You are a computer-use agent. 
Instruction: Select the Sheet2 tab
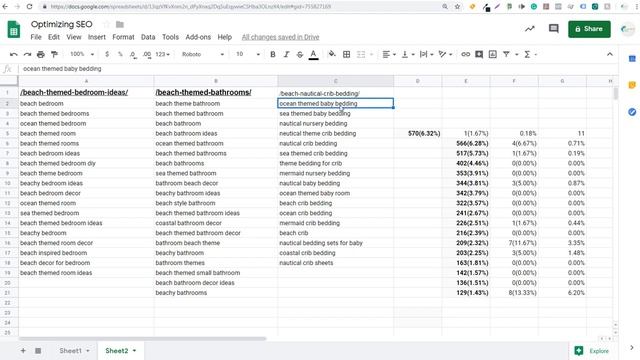120,351
